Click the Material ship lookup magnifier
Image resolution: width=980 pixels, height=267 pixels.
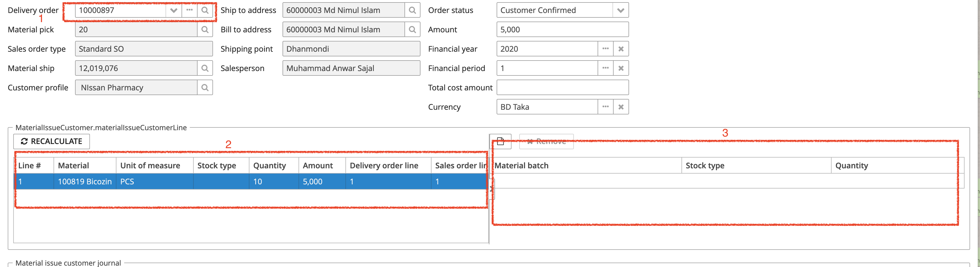[x=205, y=68]
